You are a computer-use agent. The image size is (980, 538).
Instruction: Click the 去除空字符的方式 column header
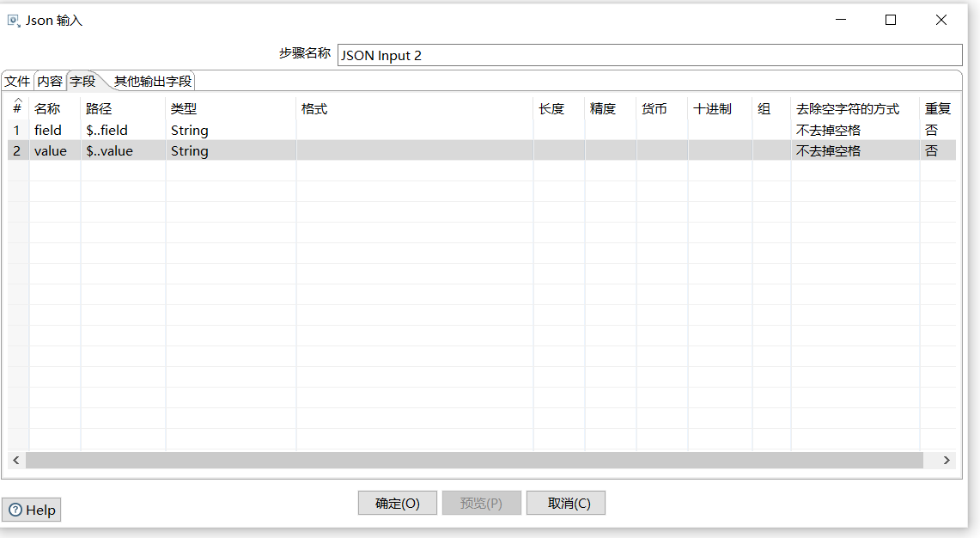(855, 109)
